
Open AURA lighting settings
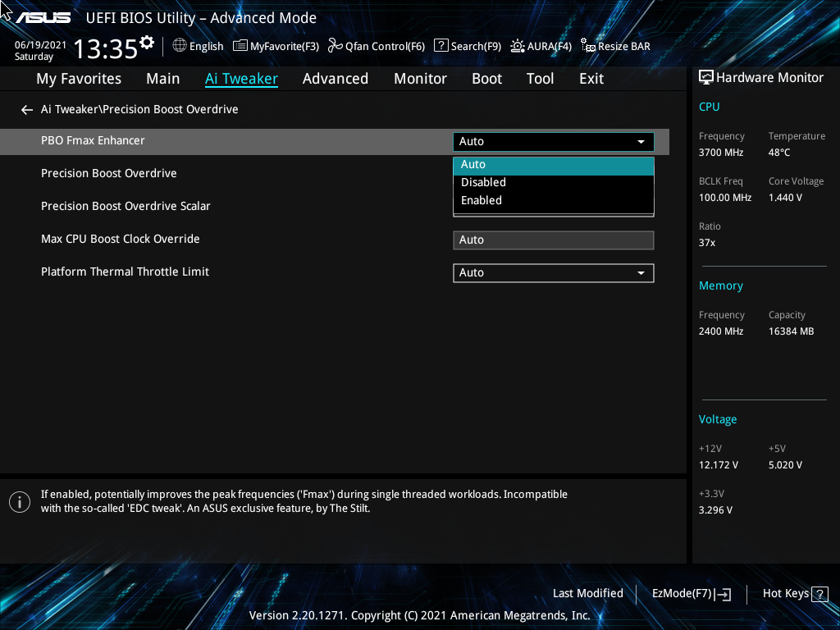click(541, 46)
